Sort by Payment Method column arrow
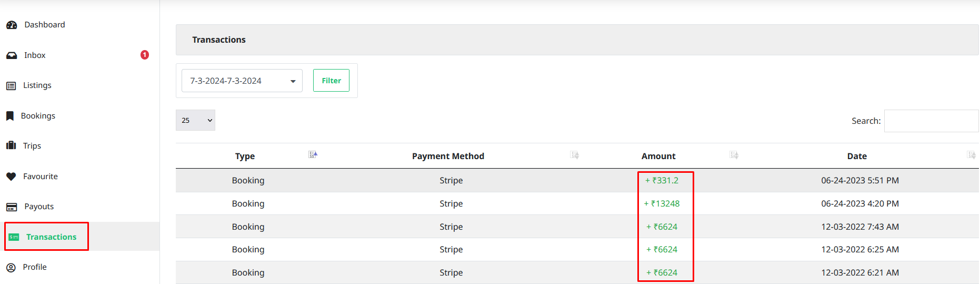This screenshot has width=980, height=284. point(575,155)
